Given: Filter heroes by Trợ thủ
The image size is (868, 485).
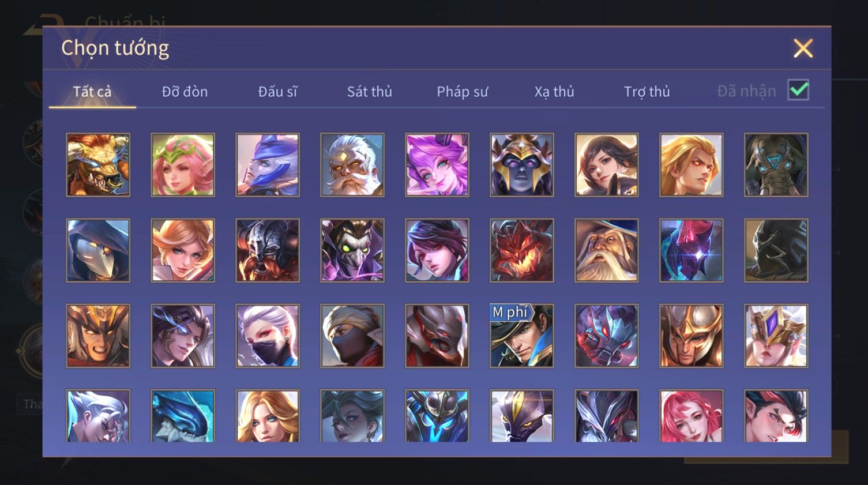Looking at the screenshot, I should pos(647,92).
